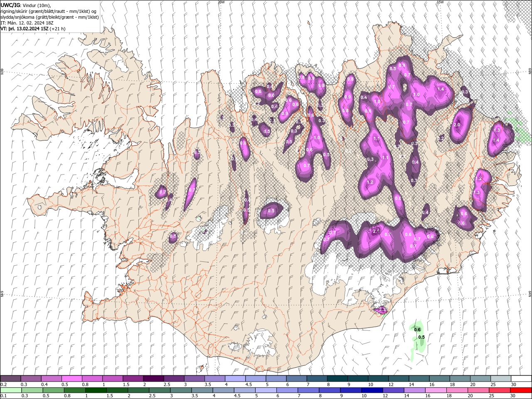532x399 pixels.
Task: Select the snow legend swatch labeled 12
Action: pyautogui.click(x=399, y=379)
